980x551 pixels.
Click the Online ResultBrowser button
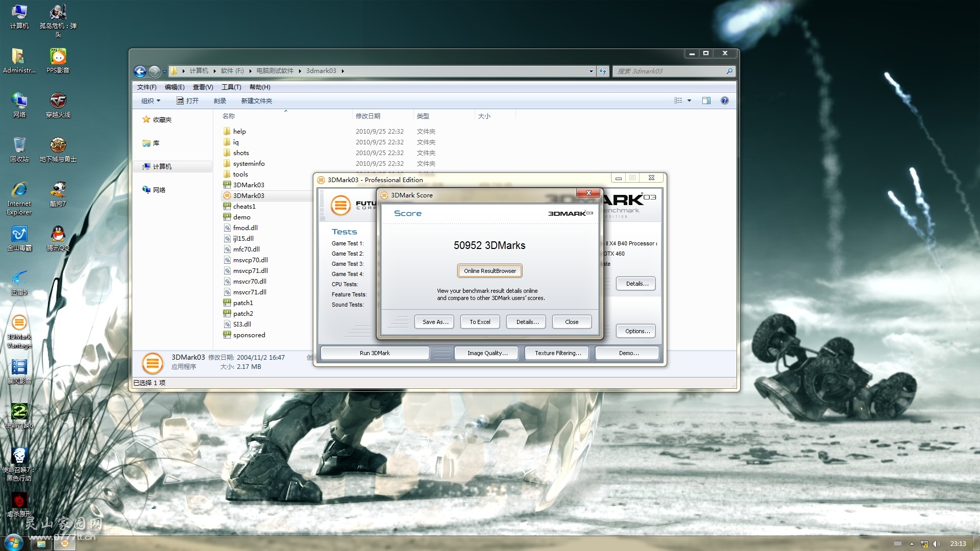pyautogui.click(x=490, y=271)
